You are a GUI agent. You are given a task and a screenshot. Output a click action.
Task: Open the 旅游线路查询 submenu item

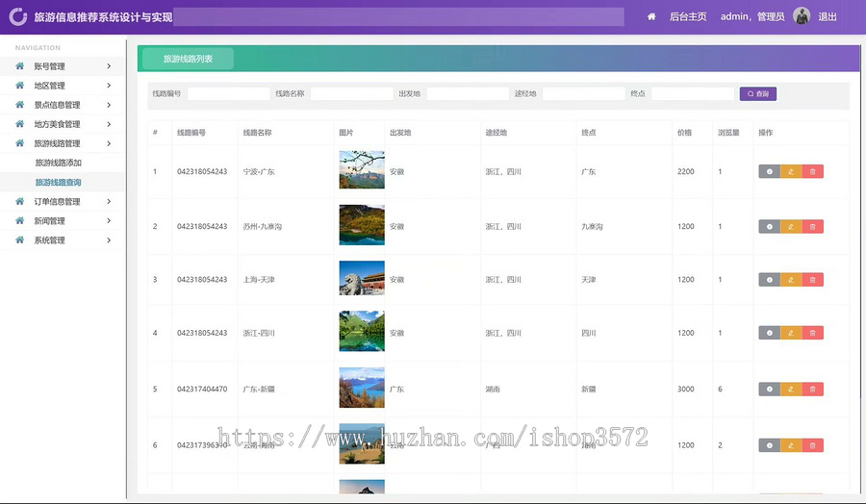[58, 182]
